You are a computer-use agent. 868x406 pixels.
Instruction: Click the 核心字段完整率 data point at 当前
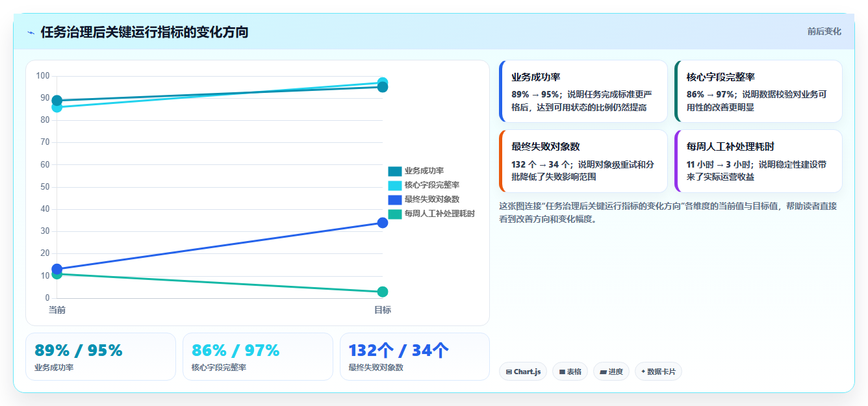(57, 107)
